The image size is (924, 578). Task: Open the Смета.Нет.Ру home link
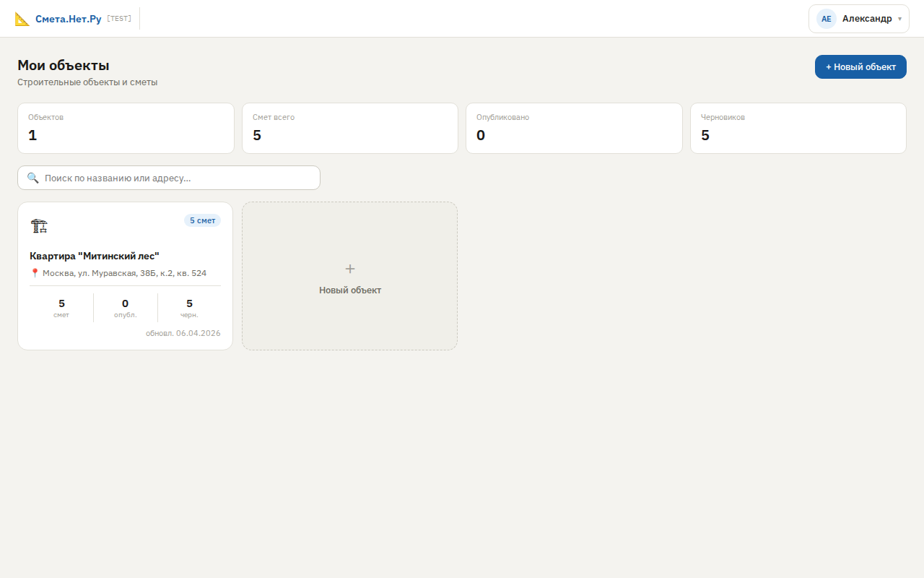tap(69, 19)
